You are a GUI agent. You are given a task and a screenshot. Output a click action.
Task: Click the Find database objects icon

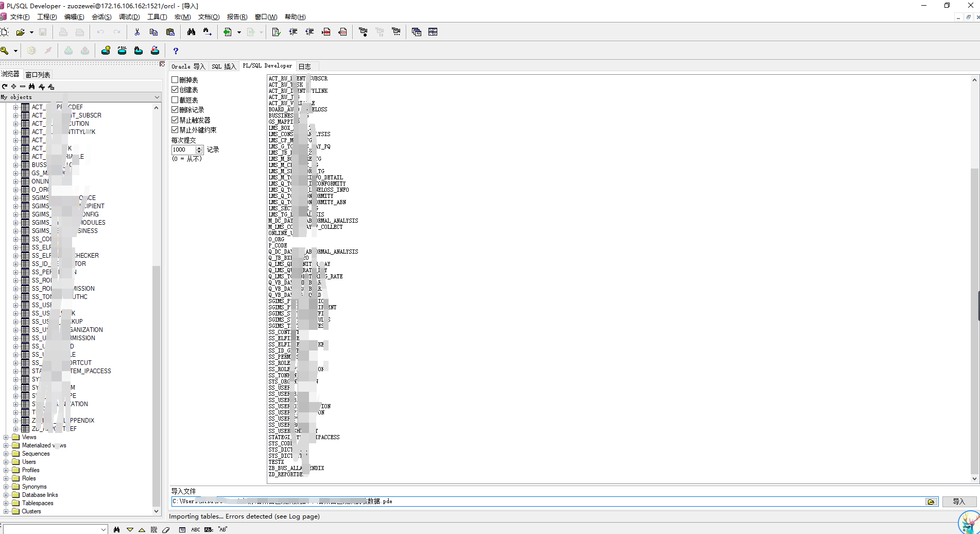pos(139,51)
